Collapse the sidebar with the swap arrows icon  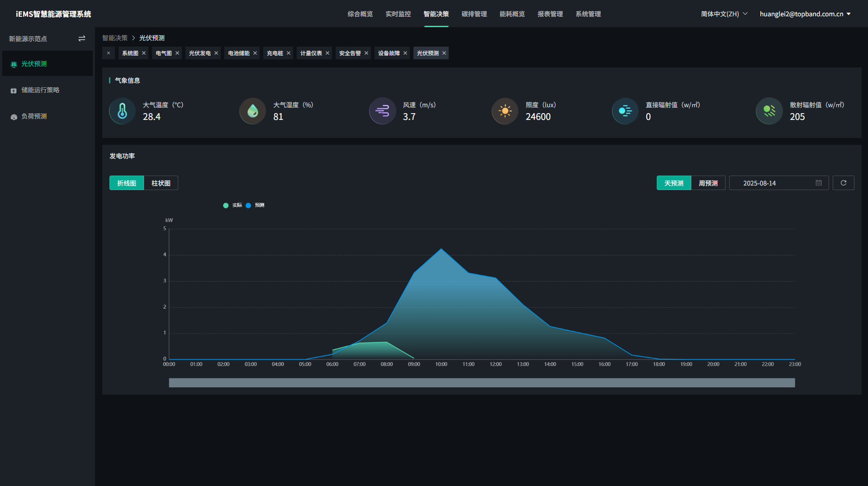coord(82,39)
